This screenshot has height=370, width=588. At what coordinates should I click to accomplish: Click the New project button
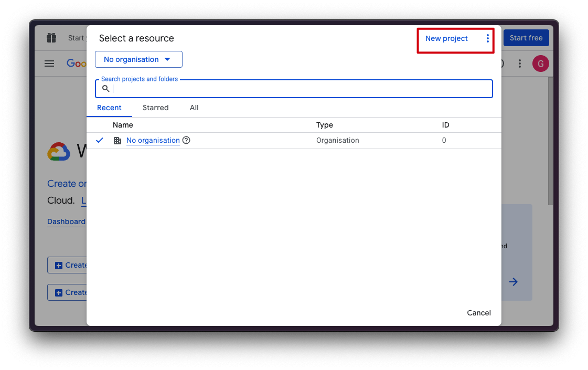click(446, 38)
